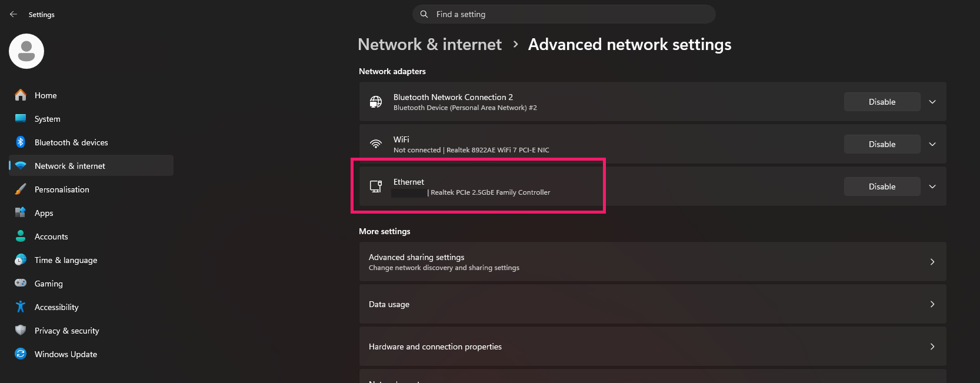
Task: Click the 'Network adapters' section heading
Action: tap(392, 71)
